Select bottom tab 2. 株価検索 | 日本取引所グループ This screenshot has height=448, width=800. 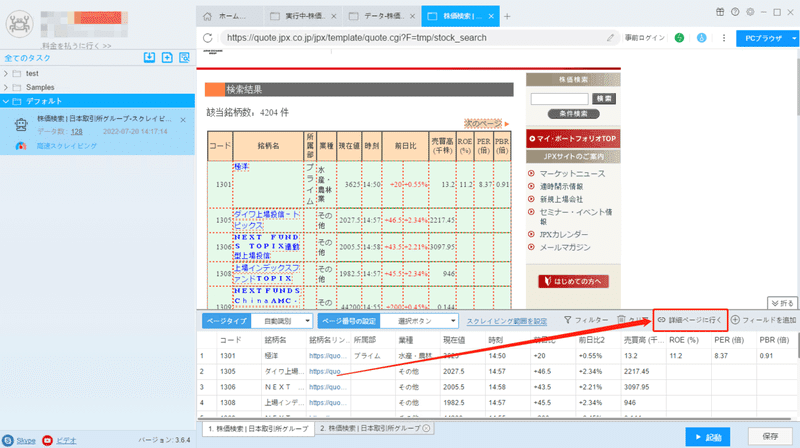[370, 429]
